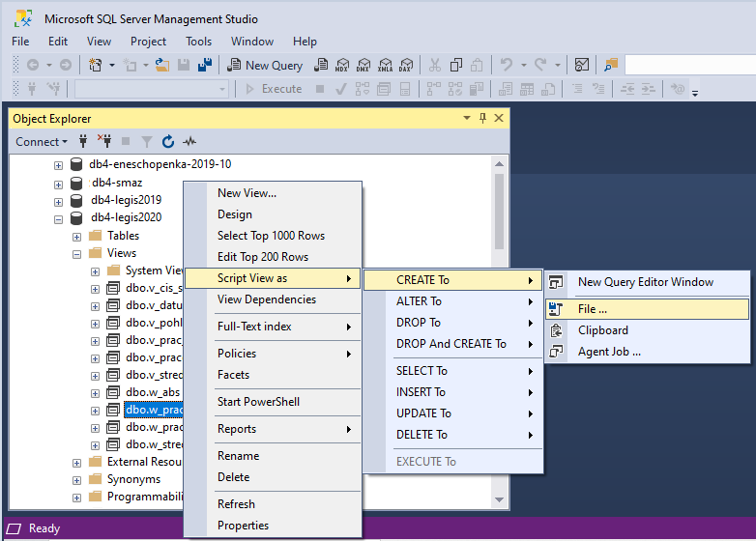Screen dimensions: 756x541
Task: Expand the db4-legis2019 database node
Action: 58,202
